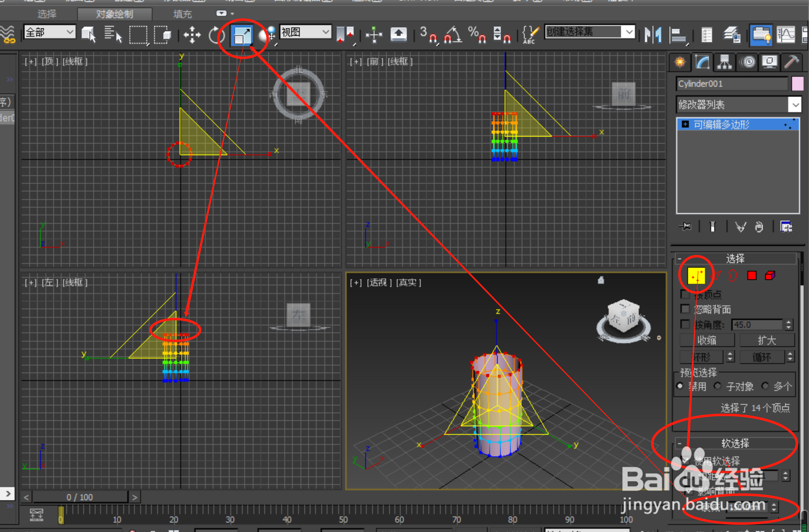Select the 子对象 preview selection radio button
Viewport: 809px width, 532px height.
click(x=718, y=386)
